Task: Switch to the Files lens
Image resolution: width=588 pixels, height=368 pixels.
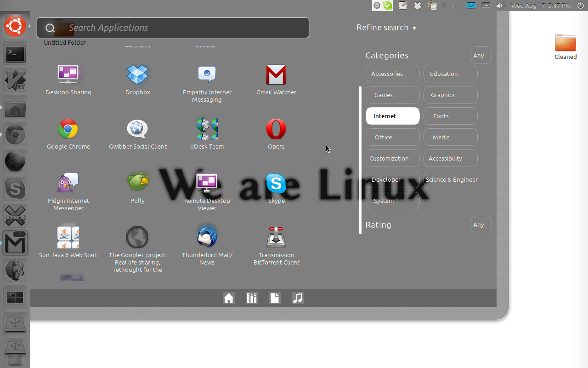Action: [x=275, y=298]
